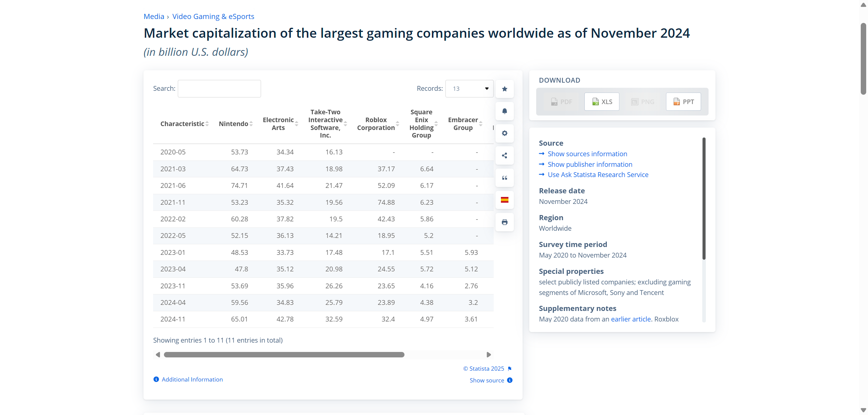The width and height of the screenshot is (868, 415).
Task: Click the info icon beside Show source
Action: click(x=510, y=380)
